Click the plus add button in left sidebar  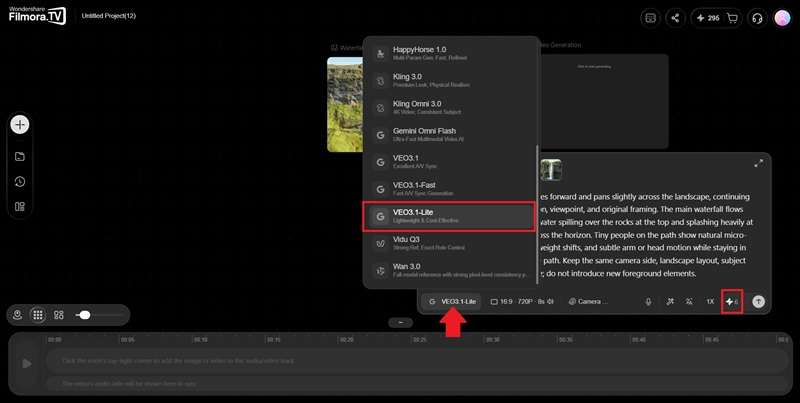pyautogui.click(x=20, y=124)
